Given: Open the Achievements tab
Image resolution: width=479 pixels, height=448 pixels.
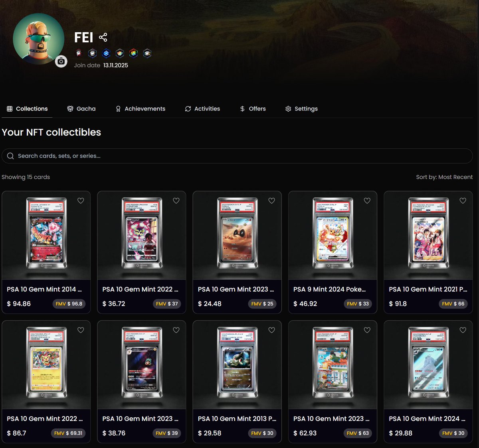Looking at the screenshot, I should coord(140,109).
